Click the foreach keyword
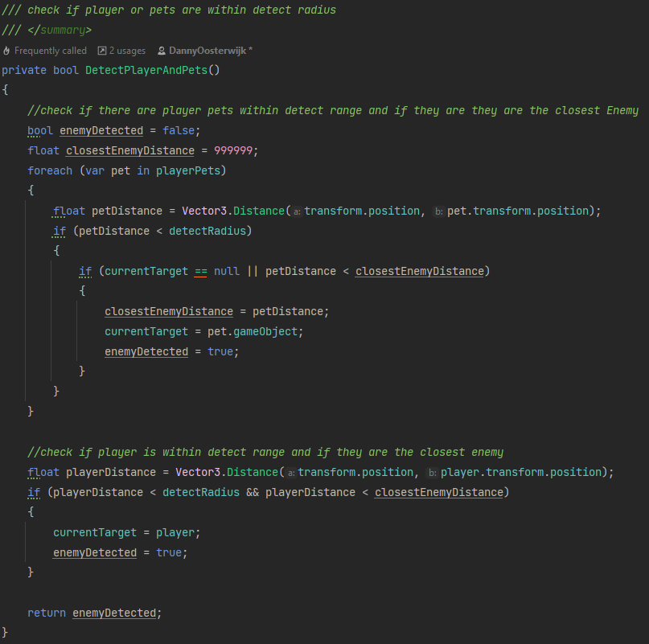The image size is (649, 644). pos(50,170)
